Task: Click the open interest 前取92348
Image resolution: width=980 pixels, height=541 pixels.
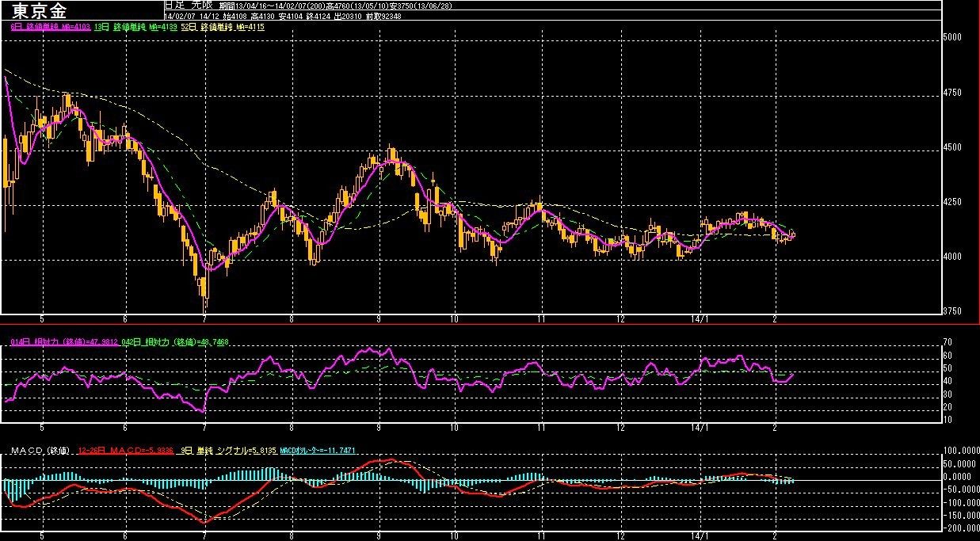Action: (383, 17)
